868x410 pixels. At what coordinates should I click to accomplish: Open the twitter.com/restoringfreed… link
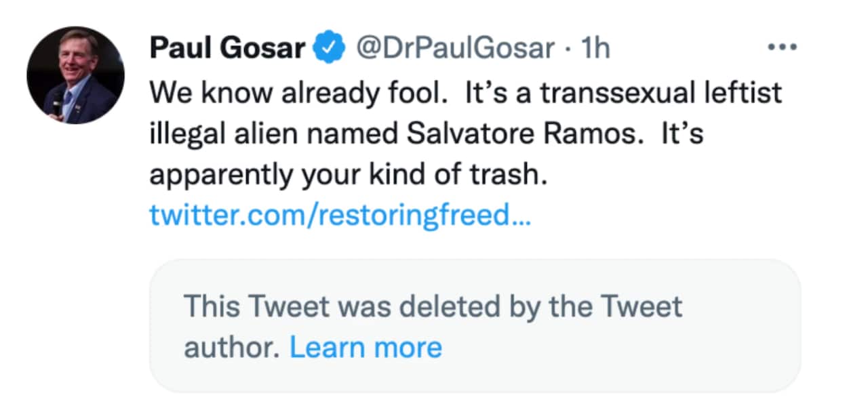(x=339, y=216)
